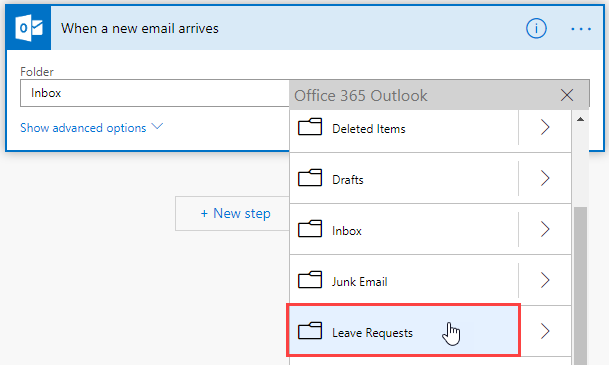This screenshot has width=609, height=365.
Task: Click the folder icon beside Inbox in list
Action: 310,229
